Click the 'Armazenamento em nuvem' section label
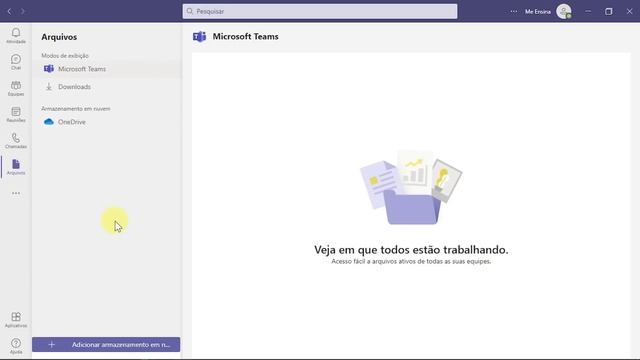640x360 pixels. (x=76, y=109)
